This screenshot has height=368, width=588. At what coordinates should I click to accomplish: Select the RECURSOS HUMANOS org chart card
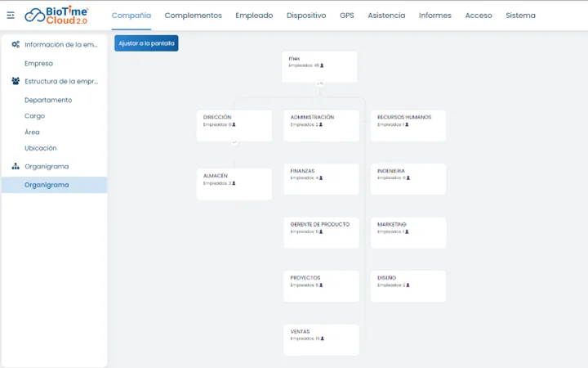click(x=408, y=125)
